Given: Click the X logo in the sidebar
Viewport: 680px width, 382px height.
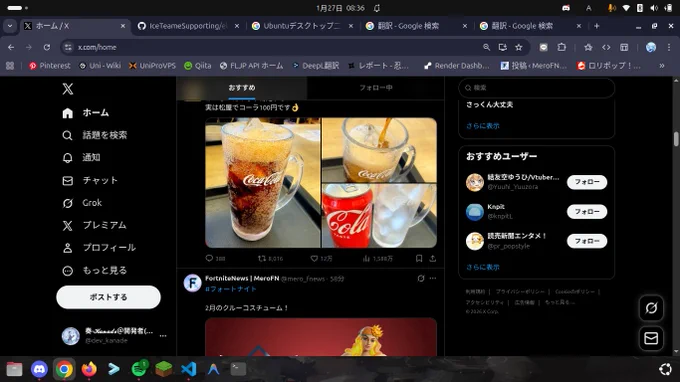Looking at the screenshot, I should click(68, 89).
